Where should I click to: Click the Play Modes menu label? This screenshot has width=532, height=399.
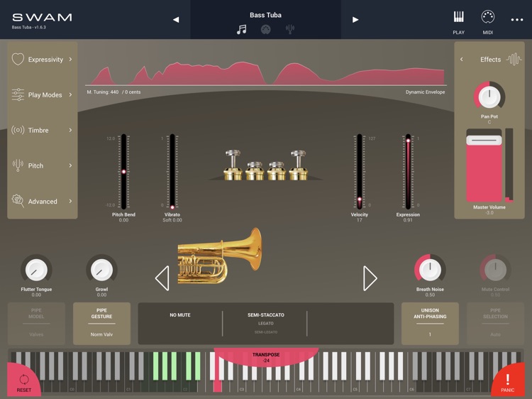[x=45, y=94]
